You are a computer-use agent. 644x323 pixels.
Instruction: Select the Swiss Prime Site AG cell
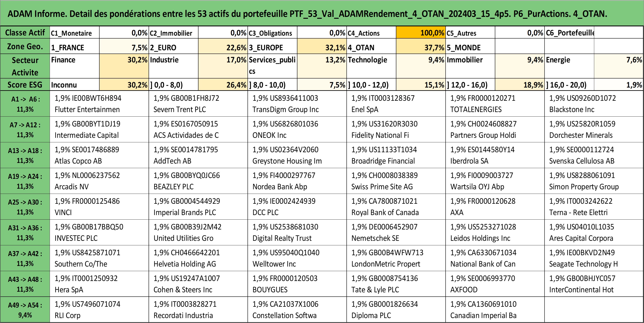[396, 181]
